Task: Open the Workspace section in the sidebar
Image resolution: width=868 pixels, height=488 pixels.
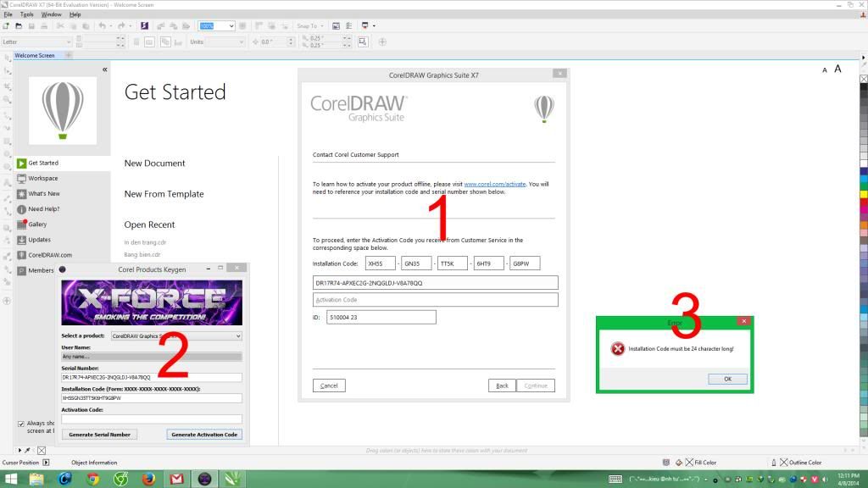Action: pos(42,178)
